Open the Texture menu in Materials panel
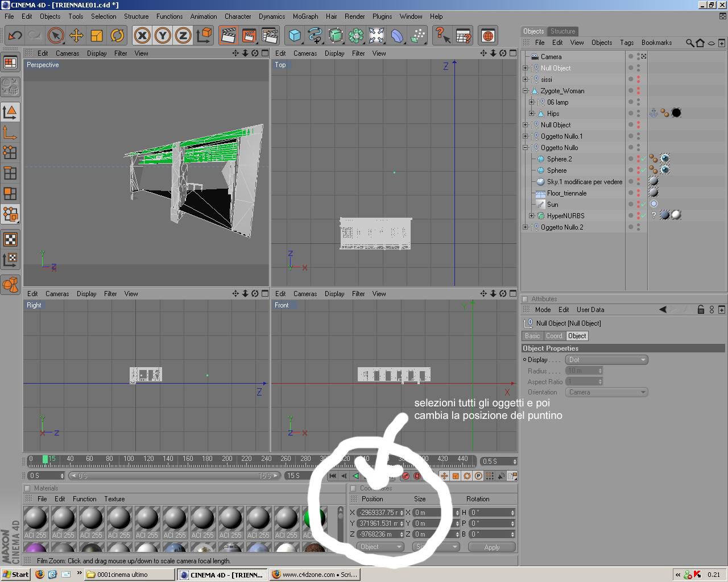Viewport: 728px width, 582px height. point(114,499)
